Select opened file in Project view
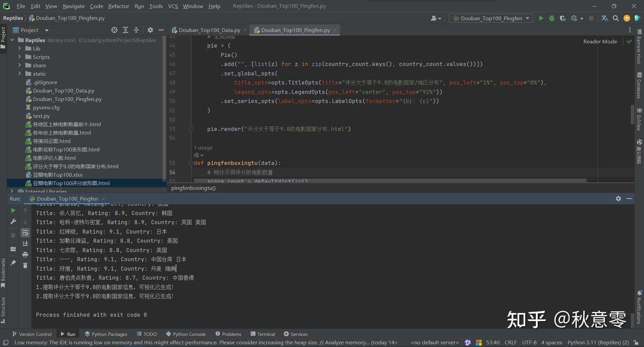This screenshot has height=347, width=644. (x=114, y=30)
